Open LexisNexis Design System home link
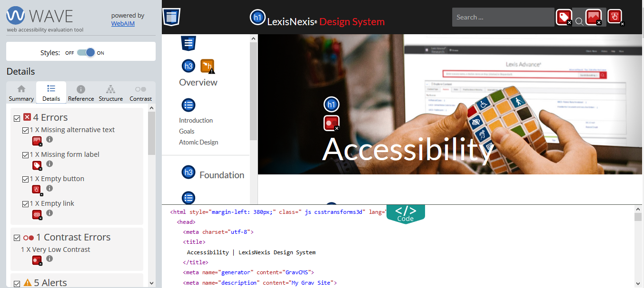Viewport: 644px width, 288px height. pos(326,22)
